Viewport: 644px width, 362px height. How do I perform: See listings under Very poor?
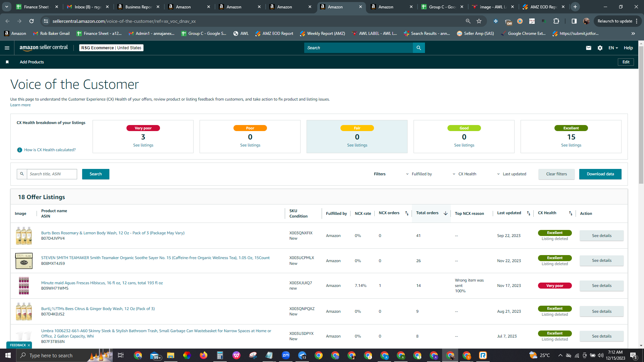pos(143,145)
